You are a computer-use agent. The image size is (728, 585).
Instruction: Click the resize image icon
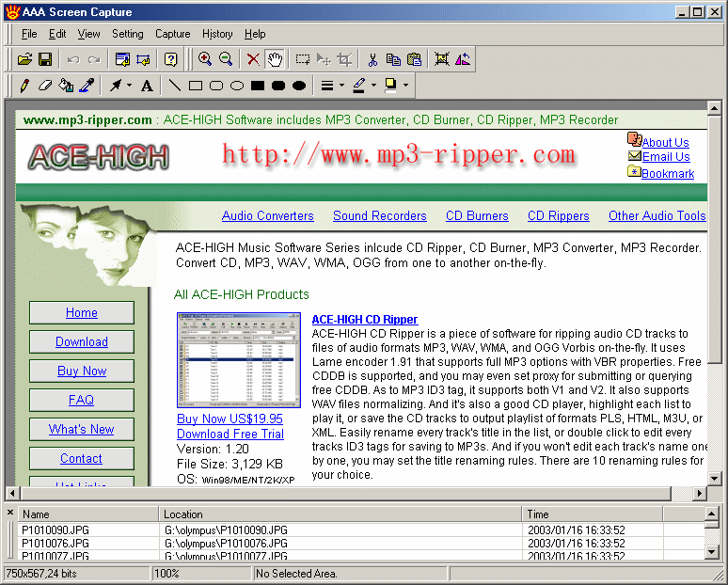click(x=441, y=59)
